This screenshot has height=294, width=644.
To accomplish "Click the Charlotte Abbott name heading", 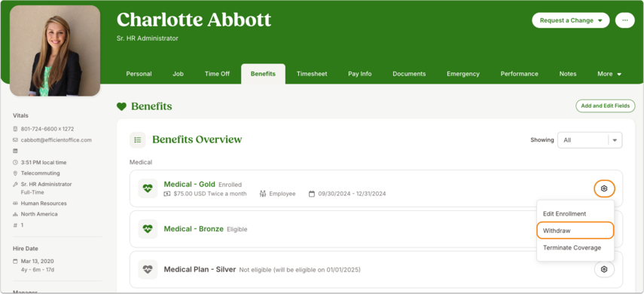I will point(194,20).
